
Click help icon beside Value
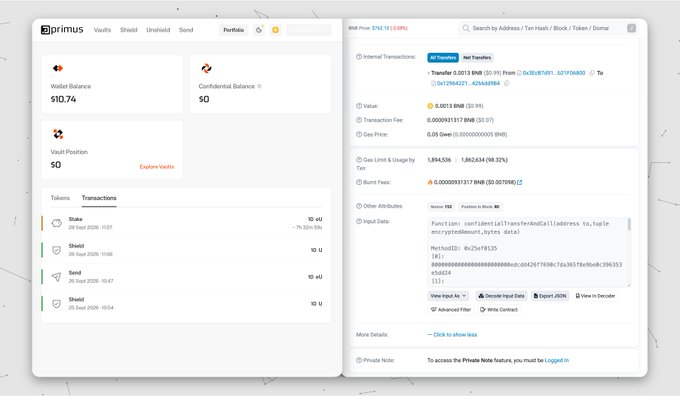point(359,106)
